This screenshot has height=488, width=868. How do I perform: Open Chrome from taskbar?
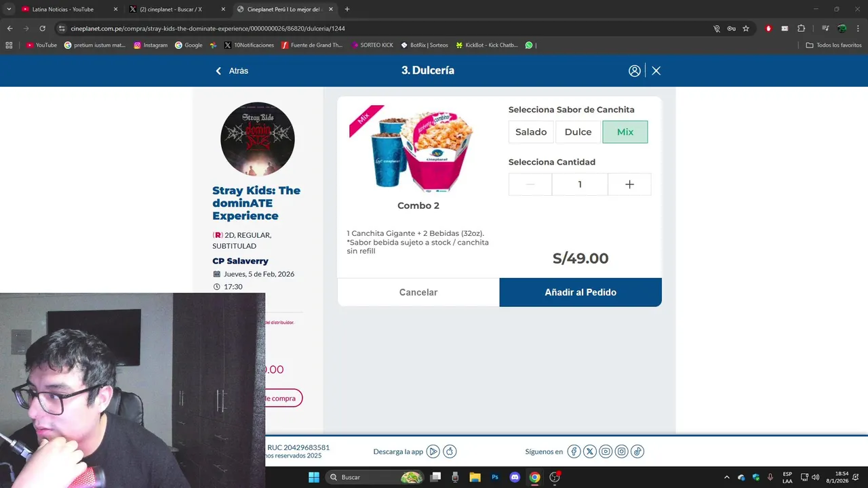click(x=534, y=477)
